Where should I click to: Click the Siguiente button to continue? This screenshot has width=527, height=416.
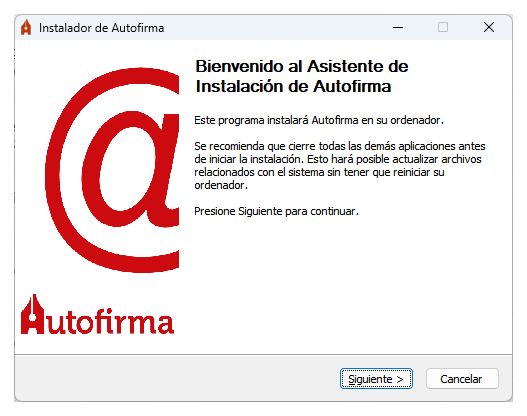coord(376,379)
